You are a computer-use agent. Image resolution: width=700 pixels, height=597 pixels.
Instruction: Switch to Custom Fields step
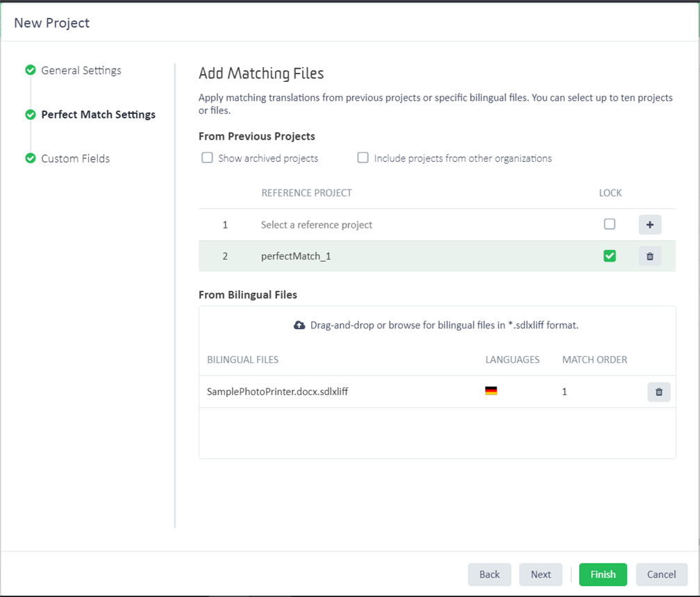pos(76,158)
